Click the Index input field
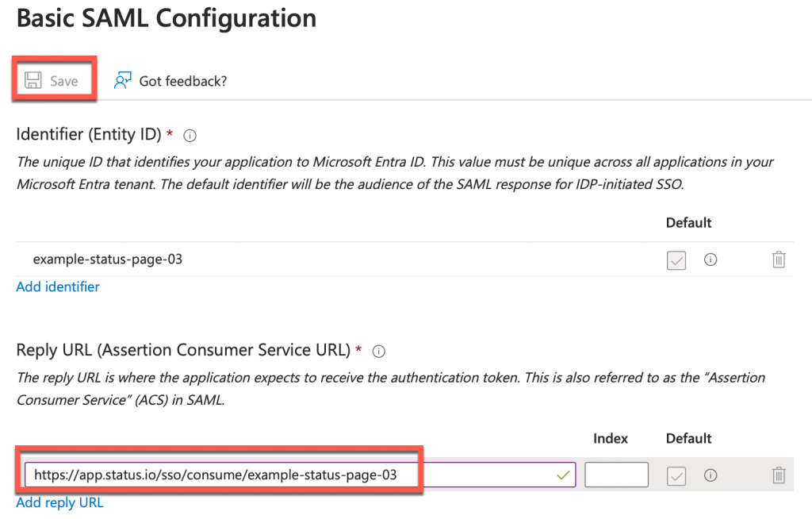The width and height of the screenshot is (812, 519). tap(616, 474)
